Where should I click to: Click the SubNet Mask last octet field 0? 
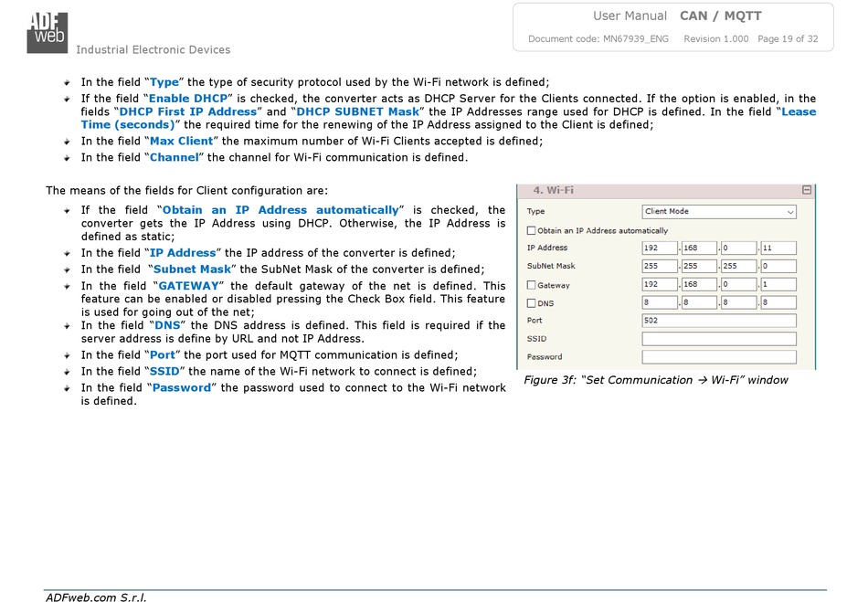pyautogui.click(x=778, y=266)
